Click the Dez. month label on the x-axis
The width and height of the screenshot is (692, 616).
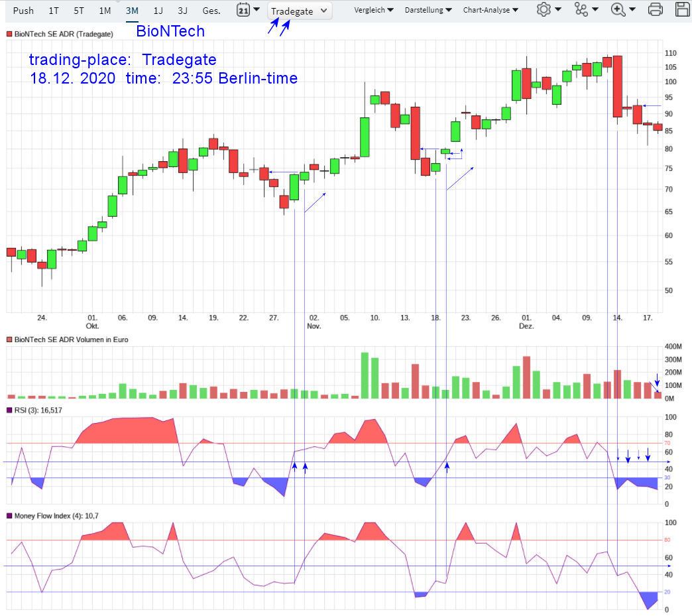tap(526, 326)
